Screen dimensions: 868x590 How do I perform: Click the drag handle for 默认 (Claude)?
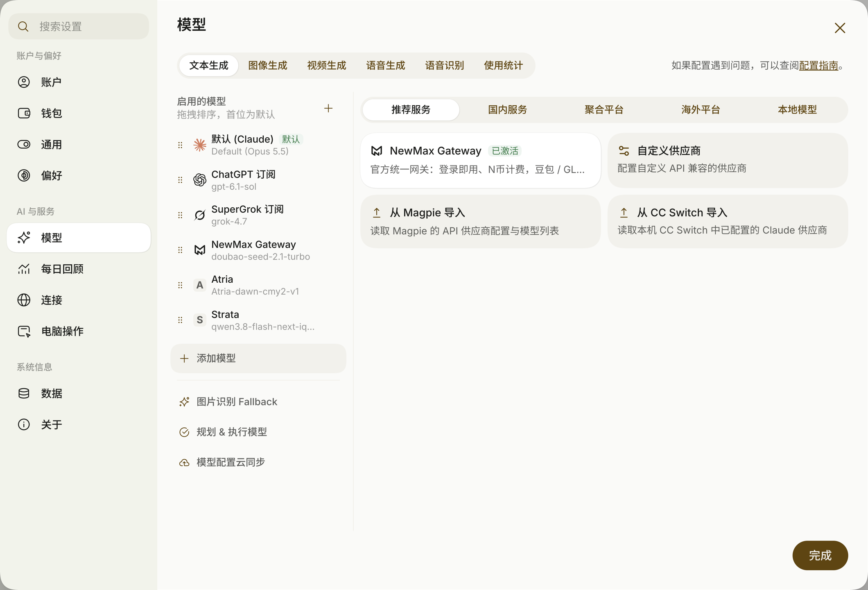(180, 145)
